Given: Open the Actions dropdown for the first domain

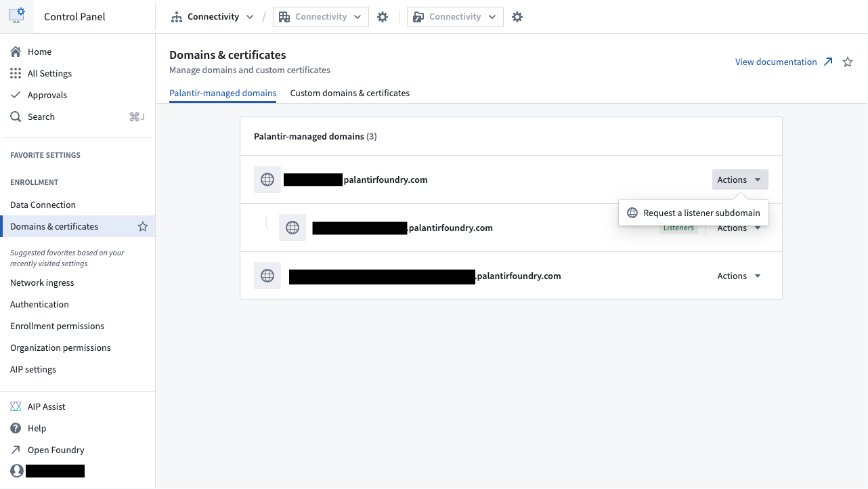Looking at the screenshot, I should 739,179.
